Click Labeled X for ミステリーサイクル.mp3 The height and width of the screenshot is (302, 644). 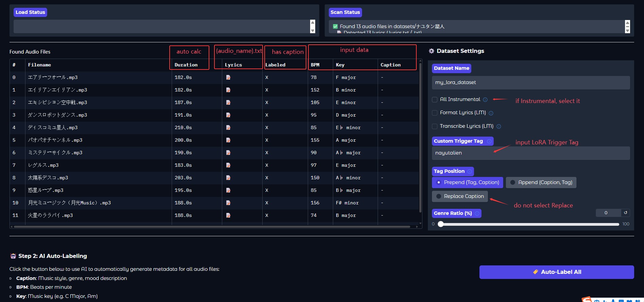click(x=267, y=153)
